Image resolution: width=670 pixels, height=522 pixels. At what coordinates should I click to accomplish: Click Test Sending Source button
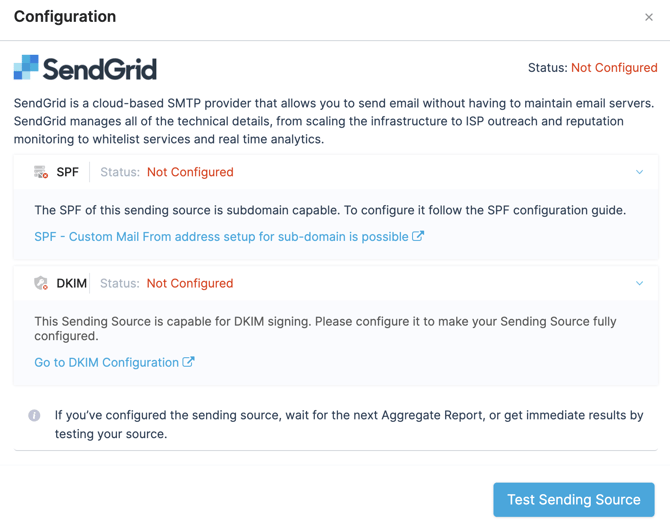pos(574,499)
